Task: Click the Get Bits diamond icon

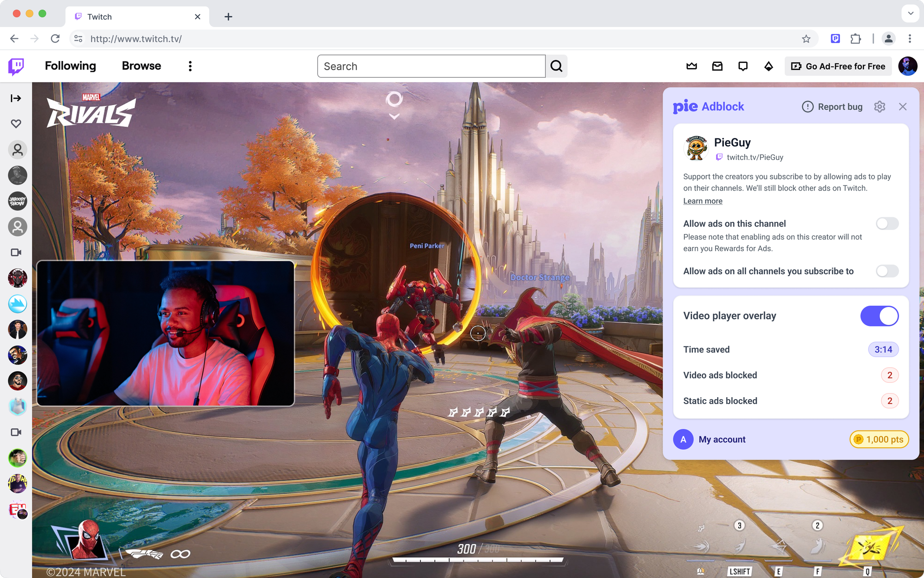Action: (x=768, y=66)
